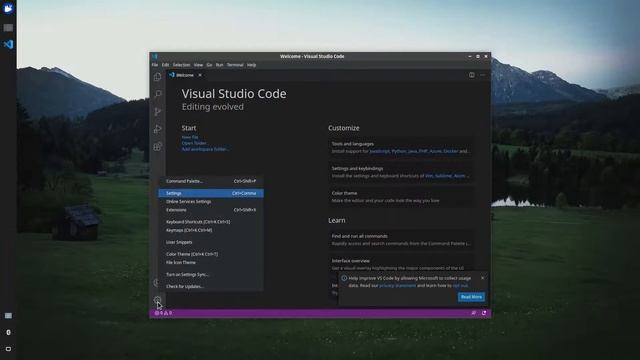Click the top launcher icon in the dock

pos(8,8)
